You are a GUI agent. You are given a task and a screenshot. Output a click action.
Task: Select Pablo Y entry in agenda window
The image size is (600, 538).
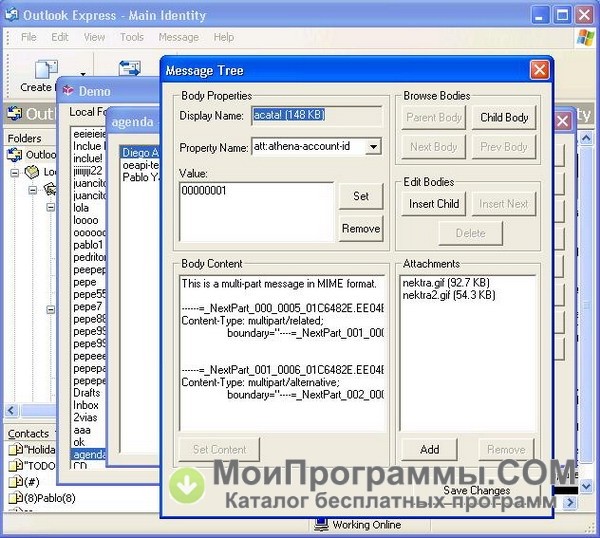(x=140, y=177)
